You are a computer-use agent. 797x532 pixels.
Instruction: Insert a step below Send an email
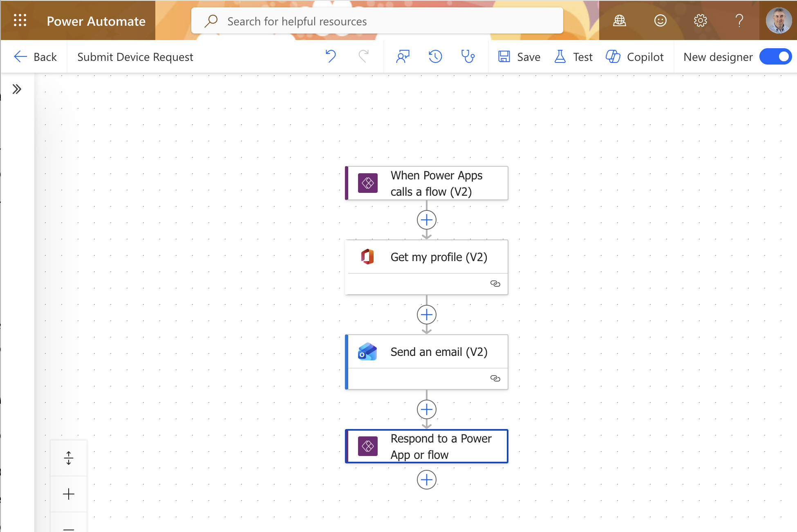[x=426, y=409]
